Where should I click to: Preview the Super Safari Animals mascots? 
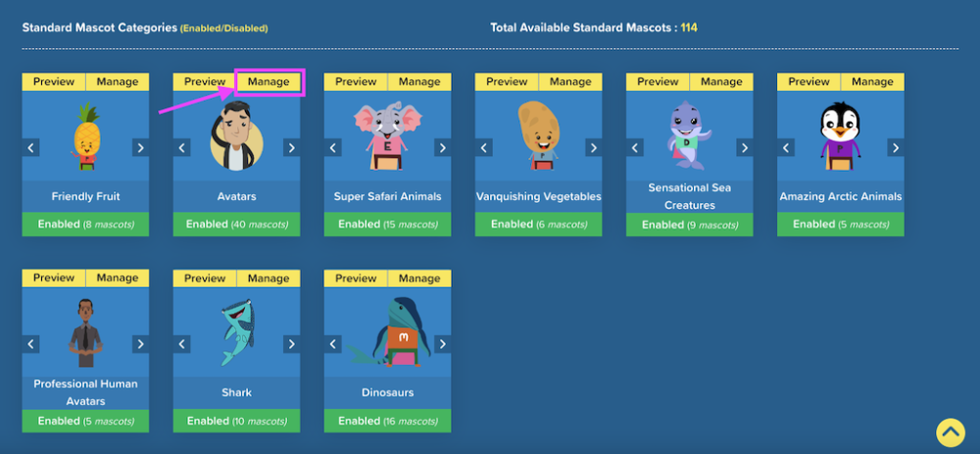(356, 82)
